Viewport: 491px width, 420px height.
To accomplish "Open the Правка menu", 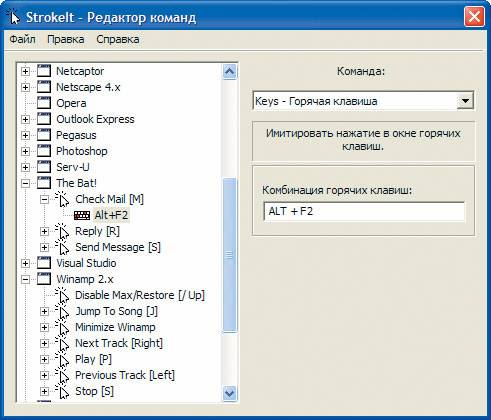I will pos(66,39).
